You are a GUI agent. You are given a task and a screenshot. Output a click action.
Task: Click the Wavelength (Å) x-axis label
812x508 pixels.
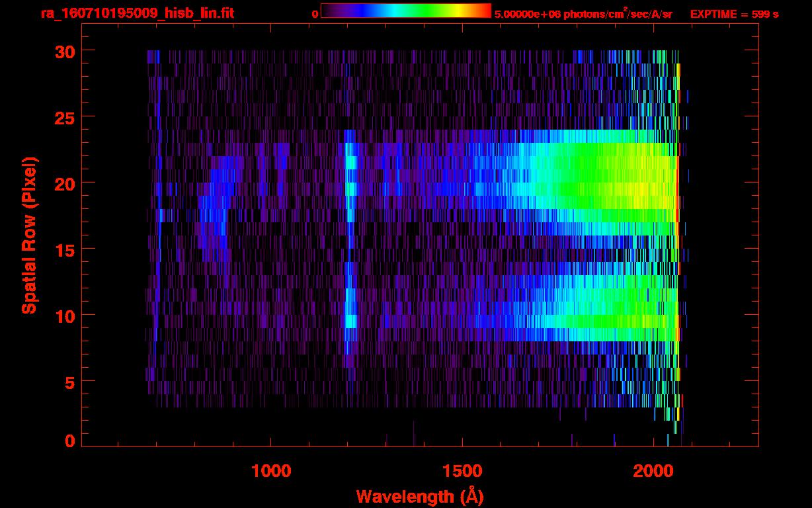click(420, 496)
